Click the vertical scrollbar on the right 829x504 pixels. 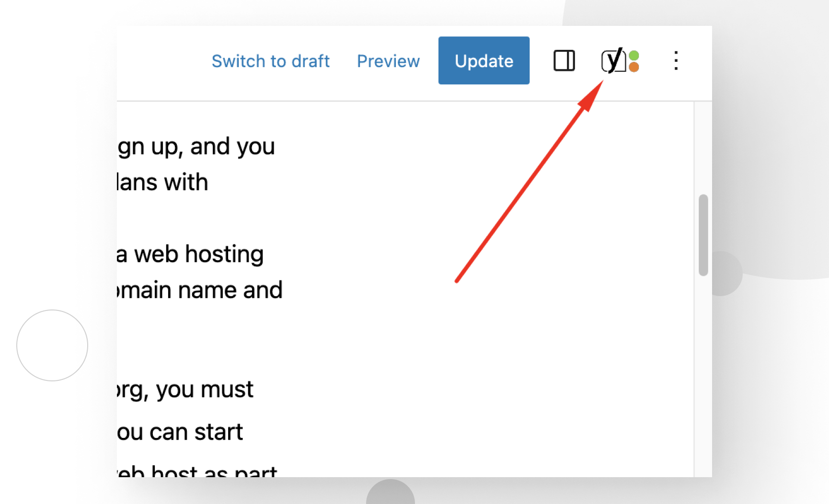click(703, 235)
